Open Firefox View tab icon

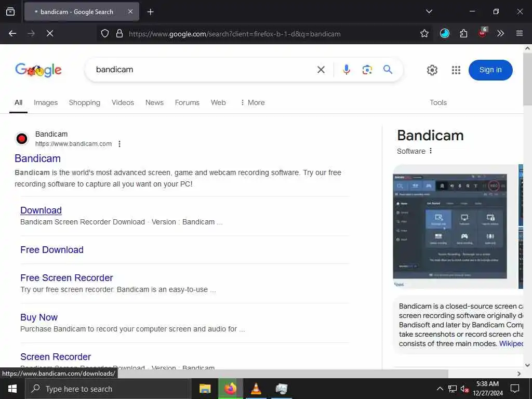[10, 11]
